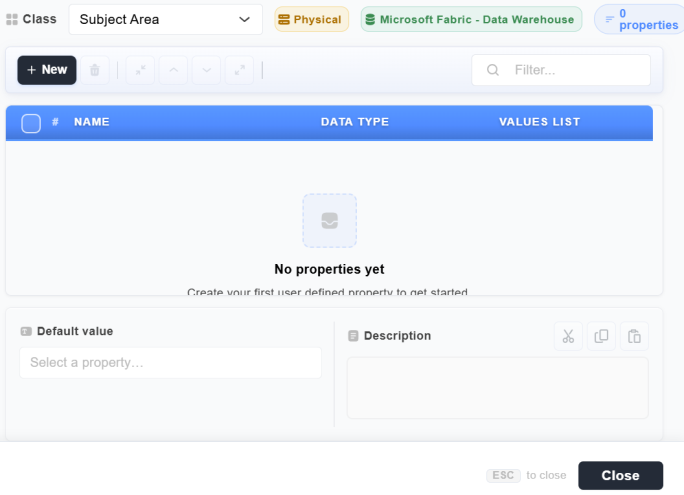Click the Close button
Image resolution: width=684 pixels, height=495 pixels.
point(620,475)
